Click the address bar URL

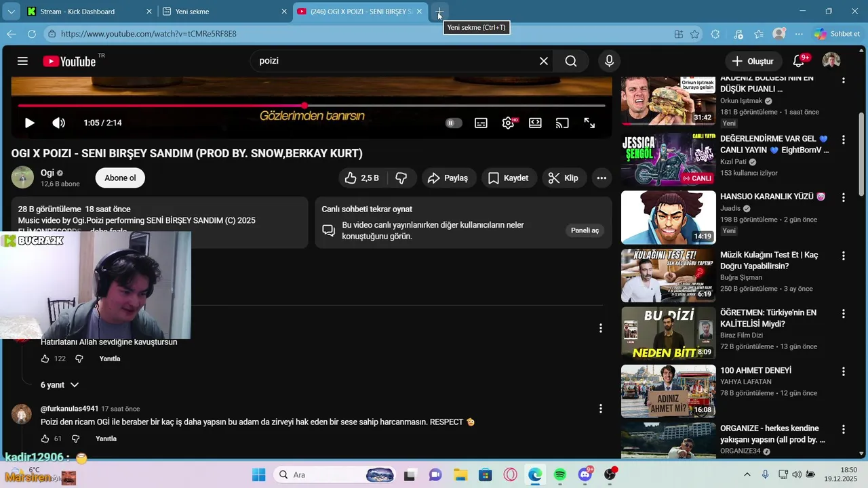click(149, 34)
